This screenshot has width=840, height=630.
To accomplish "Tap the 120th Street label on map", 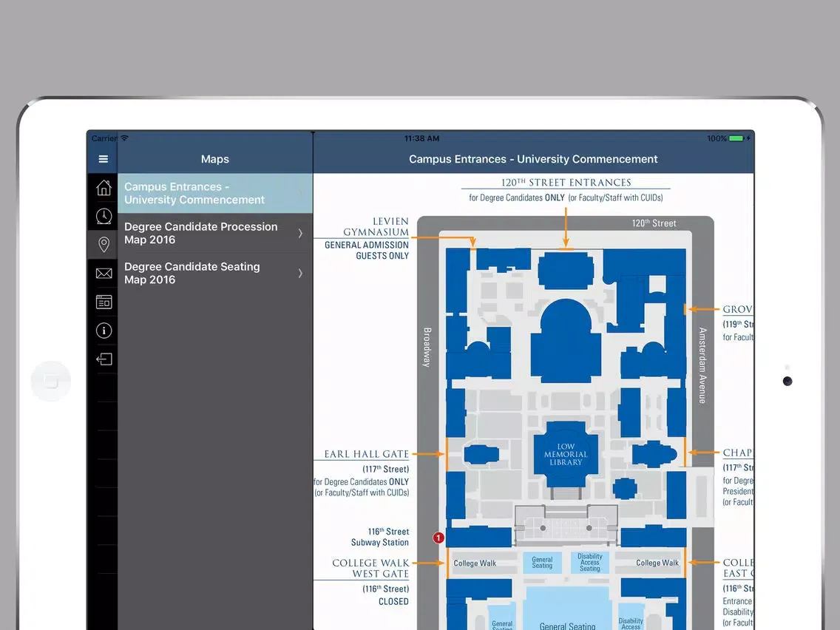I will tap(654, 223).
